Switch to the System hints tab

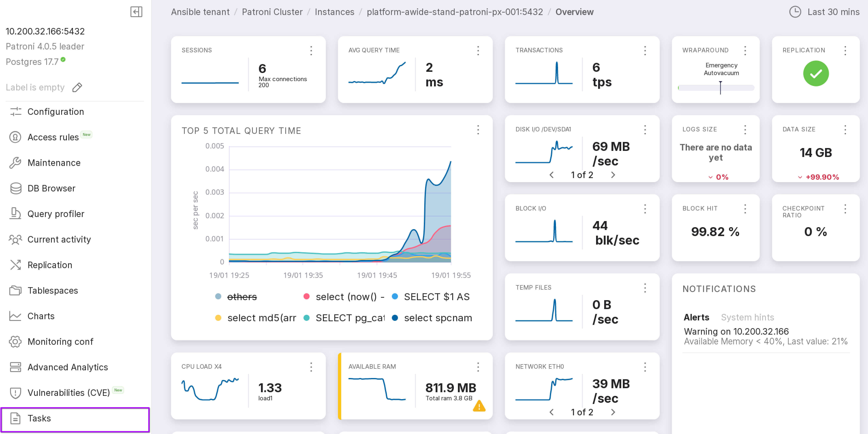click(747, 317)
